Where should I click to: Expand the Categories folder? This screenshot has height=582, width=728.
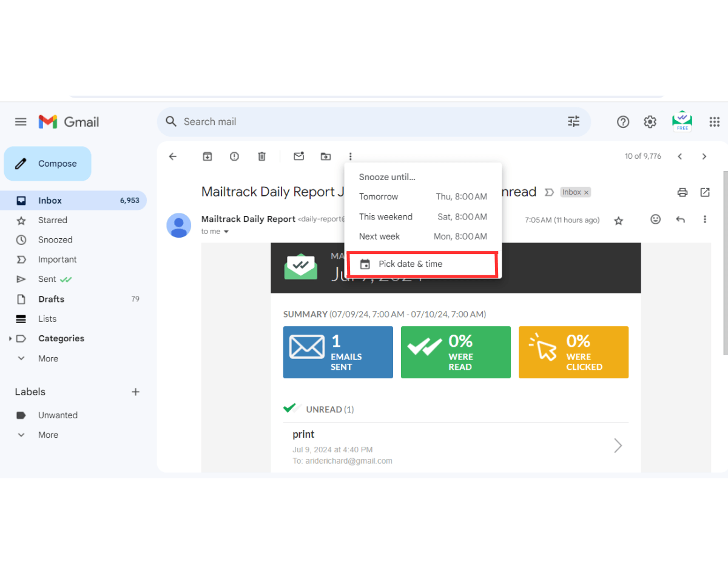point(10,338)
